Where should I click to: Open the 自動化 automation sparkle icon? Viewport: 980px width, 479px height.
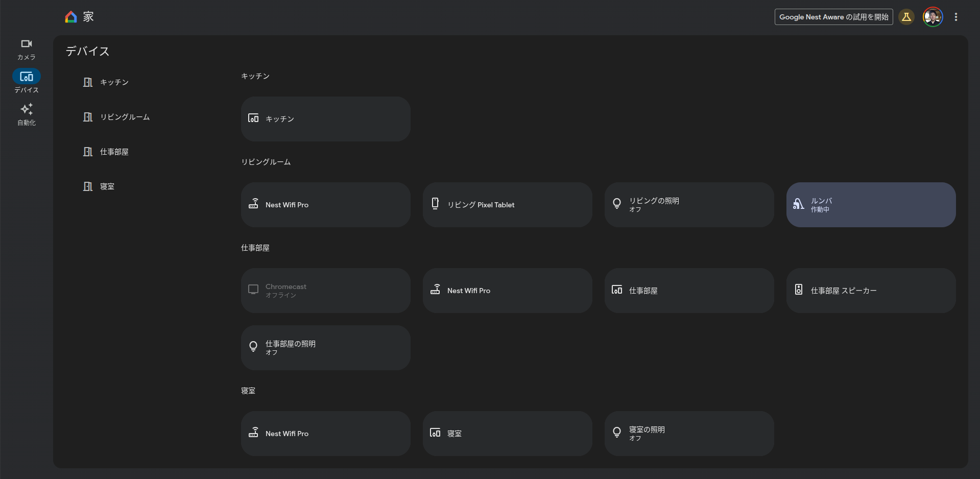(x=27, y=109)
